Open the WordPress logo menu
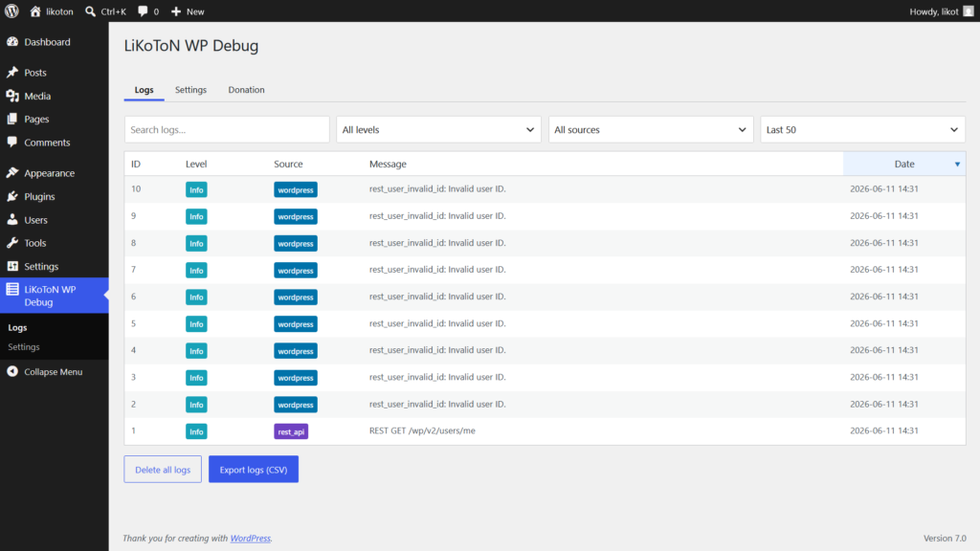 coord(11,11)
